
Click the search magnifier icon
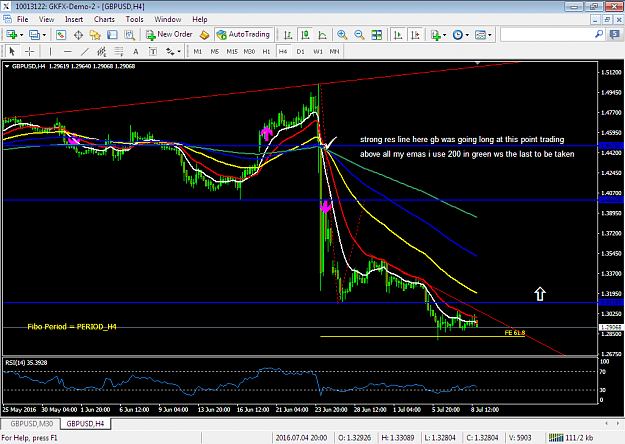[x=599, y=35]
